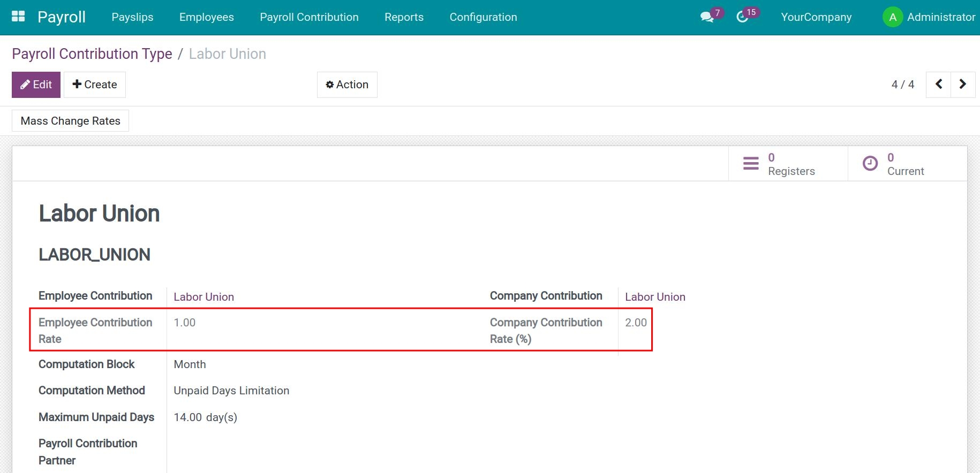Click the Employee Contribution Rate value 1.00
This screenshot has height=473, width=980.
coord(184,323)
